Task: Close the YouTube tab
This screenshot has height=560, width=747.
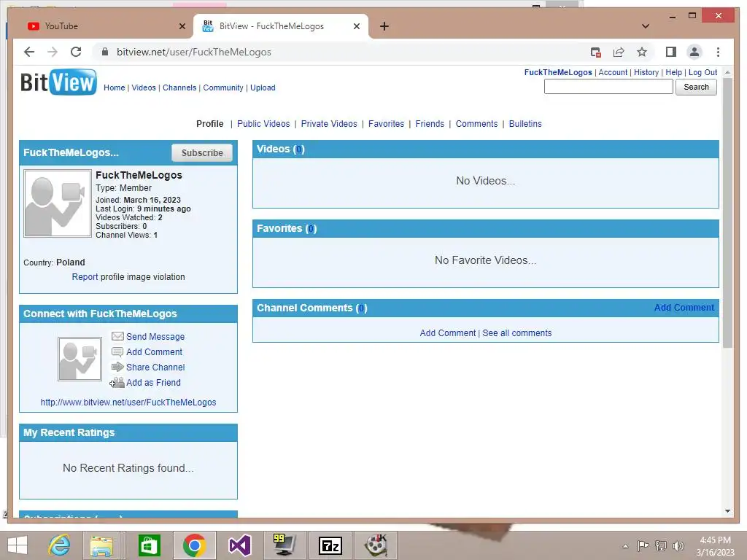Action: (182, 26)
